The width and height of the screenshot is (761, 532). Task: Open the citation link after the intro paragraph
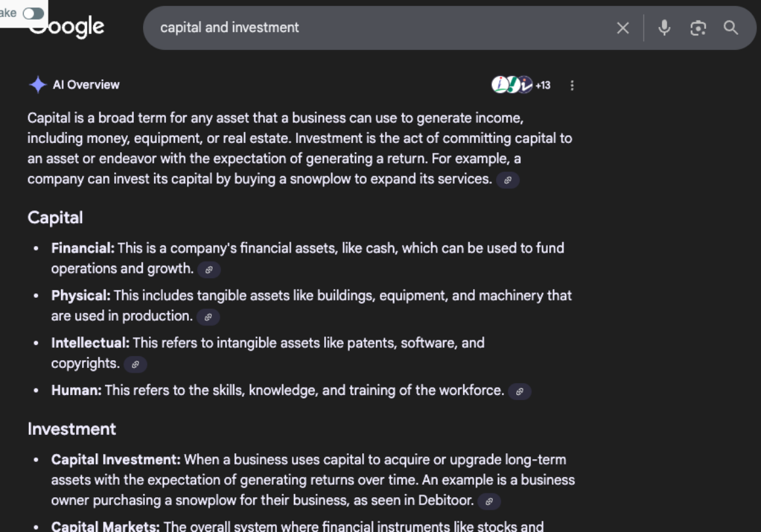coord(507,180)
